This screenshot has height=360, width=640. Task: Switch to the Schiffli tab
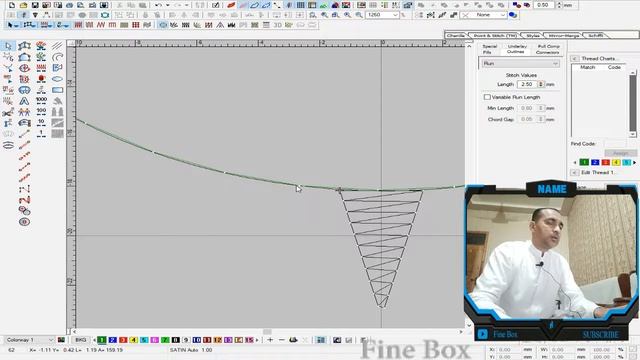pyautogui.click(x=596, y=36)
